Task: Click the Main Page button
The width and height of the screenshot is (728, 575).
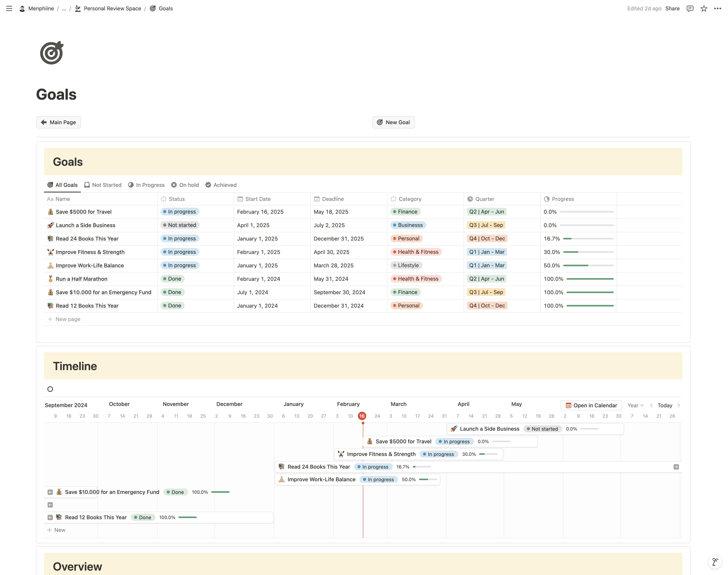Action: coord(59,122)
